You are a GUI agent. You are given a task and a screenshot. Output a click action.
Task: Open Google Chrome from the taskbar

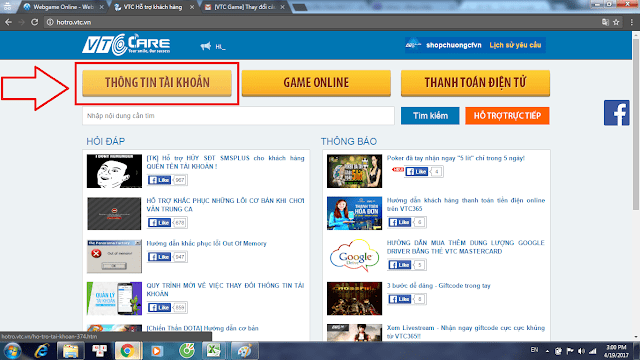127,351
